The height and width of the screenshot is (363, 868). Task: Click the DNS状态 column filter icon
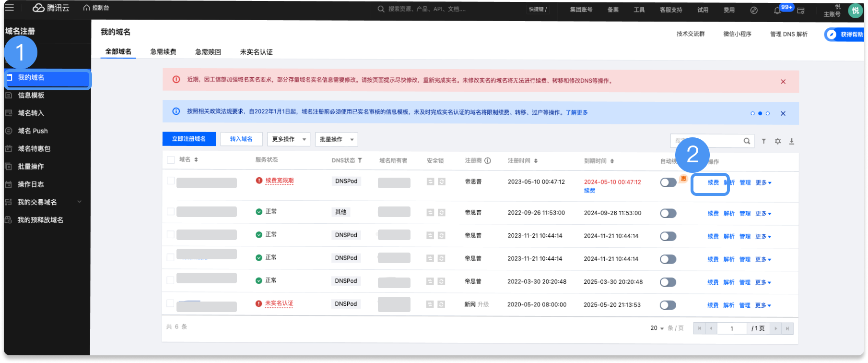[x=360, y=160]
